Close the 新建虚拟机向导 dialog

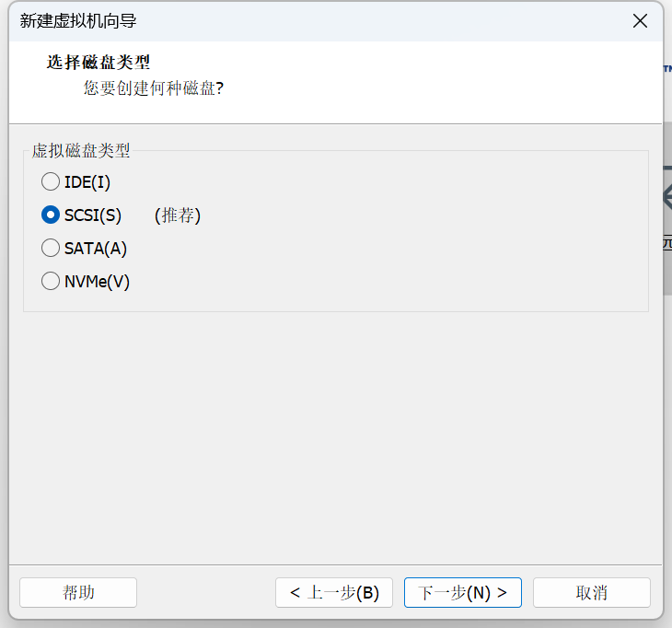coord(641,21)
